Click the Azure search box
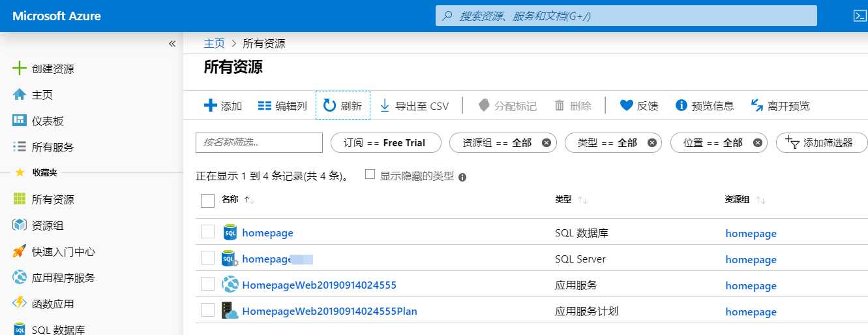Viewport: 868px width, 335px height. (626, 16)
